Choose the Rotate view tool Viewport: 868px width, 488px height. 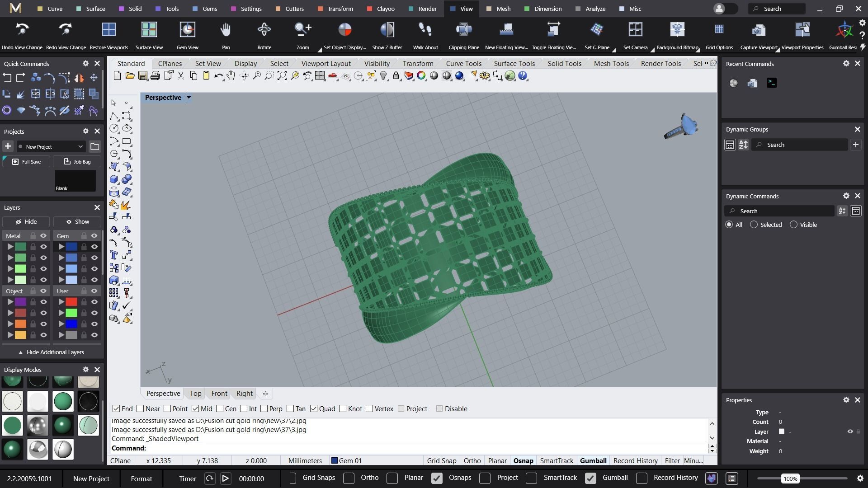[x=264, y=29]
